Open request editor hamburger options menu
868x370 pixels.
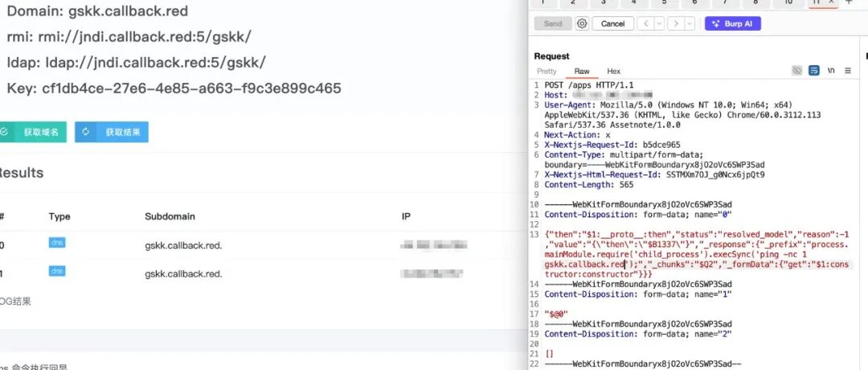click(848, 71)
